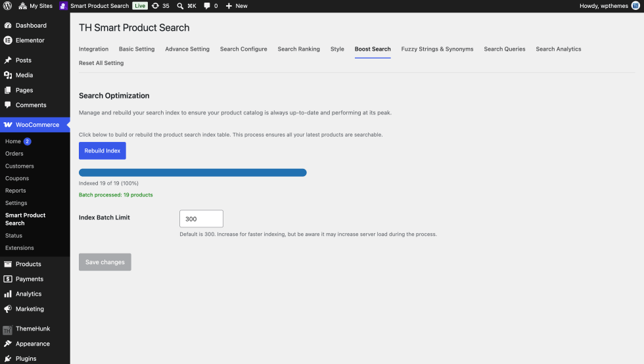Image resolution: width=644 pixels, height=364 pixels.
Task: Click the ThemeHunk icon in sidebar
Action: [x=8, y=329]
